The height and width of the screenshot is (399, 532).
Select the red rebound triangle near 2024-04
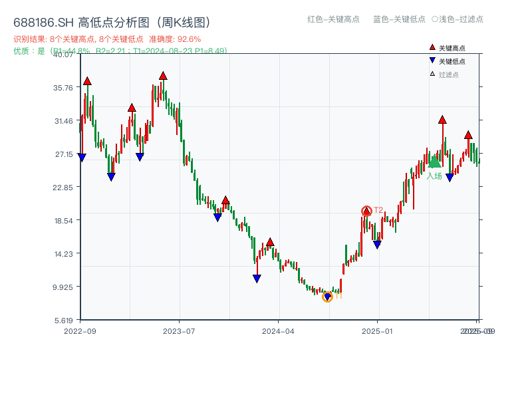click(269, 242)
